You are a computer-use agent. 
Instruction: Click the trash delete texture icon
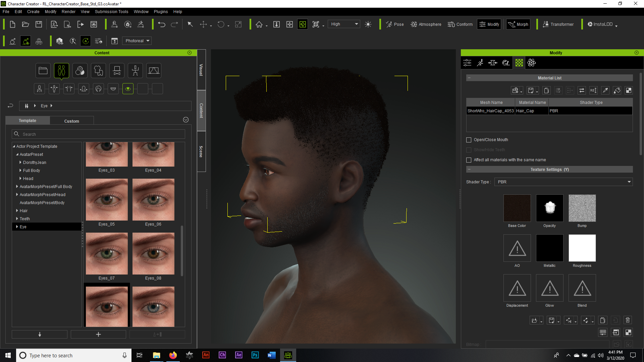click(x=628, y=320)
